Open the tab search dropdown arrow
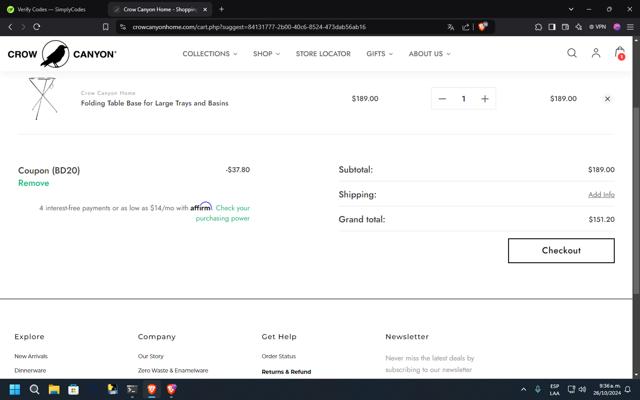This screenshot has width=640, height=400. point(571,9)
